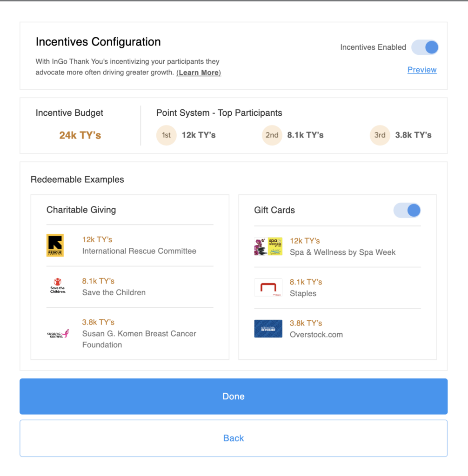Click the Overstock.com gift card image
The image size is (468, 476).
(x=268, y=329)
